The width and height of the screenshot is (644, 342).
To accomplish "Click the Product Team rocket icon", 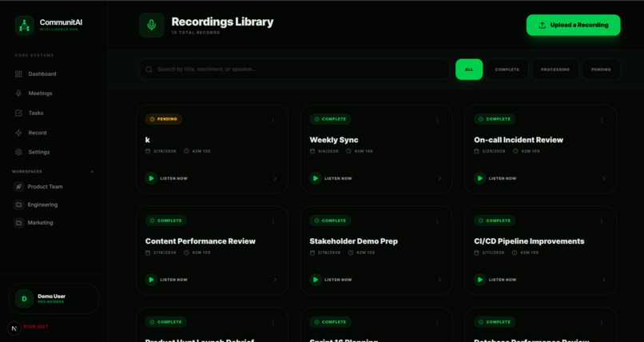I will click(18, 186).
